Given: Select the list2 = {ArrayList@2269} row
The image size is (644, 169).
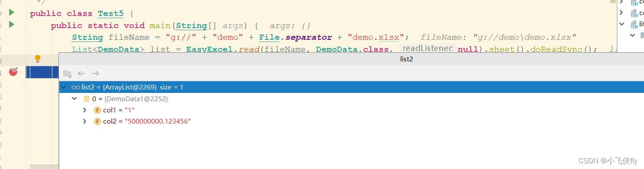Looking at the screenshot, I should click(x=351, y=87).
